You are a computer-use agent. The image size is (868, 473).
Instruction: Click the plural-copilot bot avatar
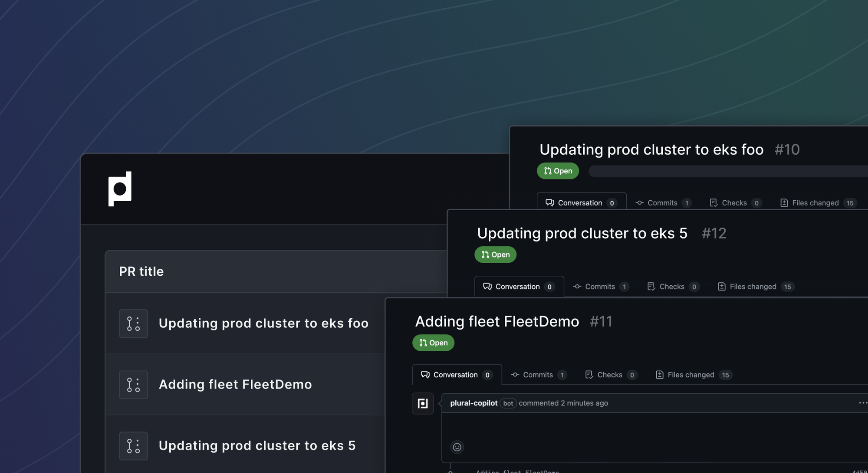[x=422, y=404]
